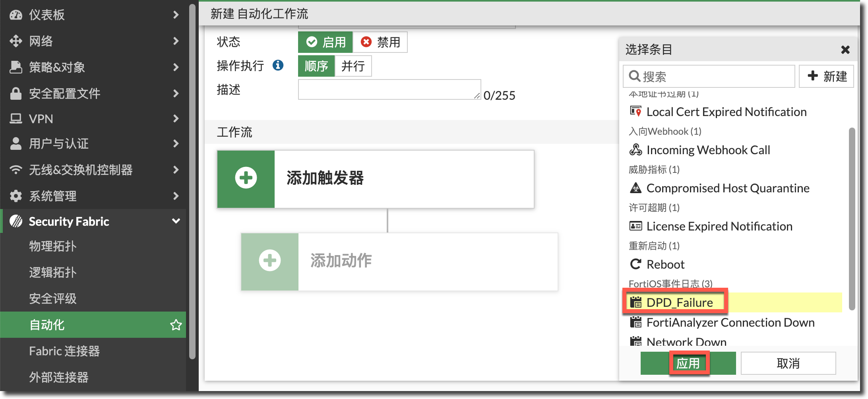868x399 pixels.
Task: Click the plus icon on 添加触发器
Action: pyautogui.click(x=246, y=178)
